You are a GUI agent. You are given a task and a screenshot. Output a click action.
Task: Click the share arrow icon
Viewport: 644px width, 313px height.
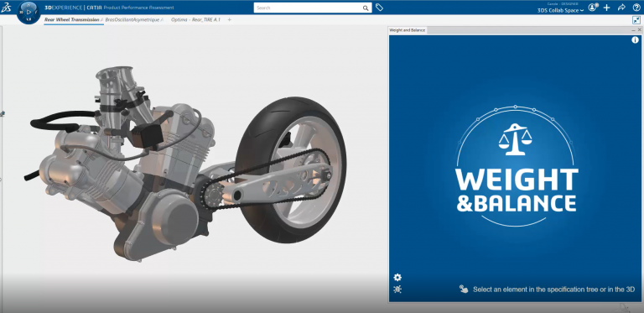[621, 8]
